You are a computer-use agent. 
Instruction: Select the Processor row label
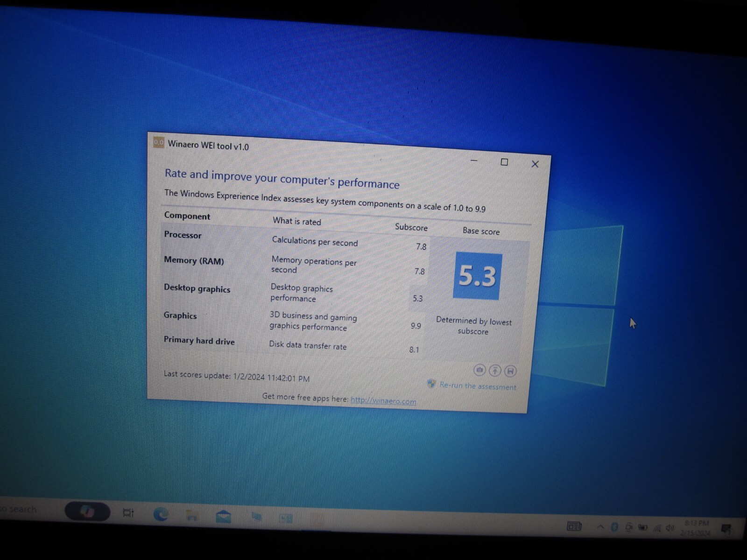click(x=183, y=235)
